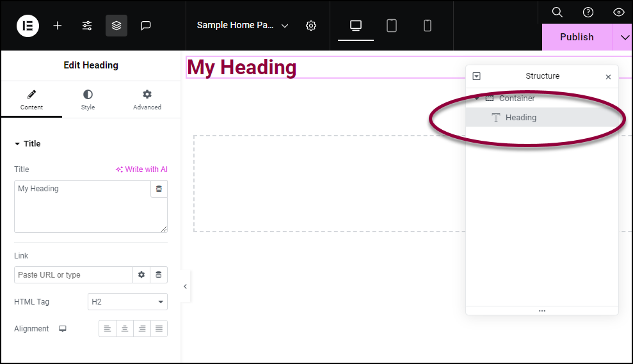633x364 pixels.
Task: Switch to the Style tab
Action: click(x=88, y=99)
